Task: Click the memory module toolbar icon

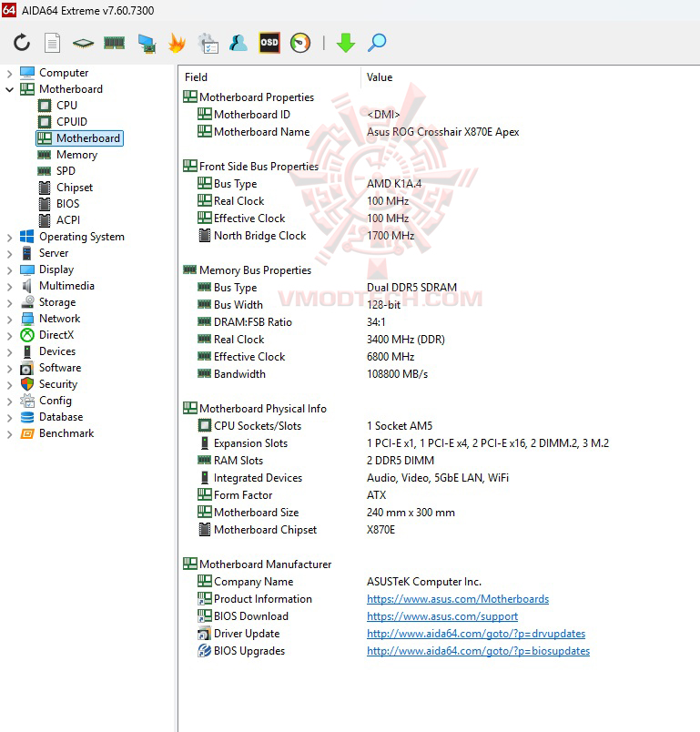Action: 115,44
